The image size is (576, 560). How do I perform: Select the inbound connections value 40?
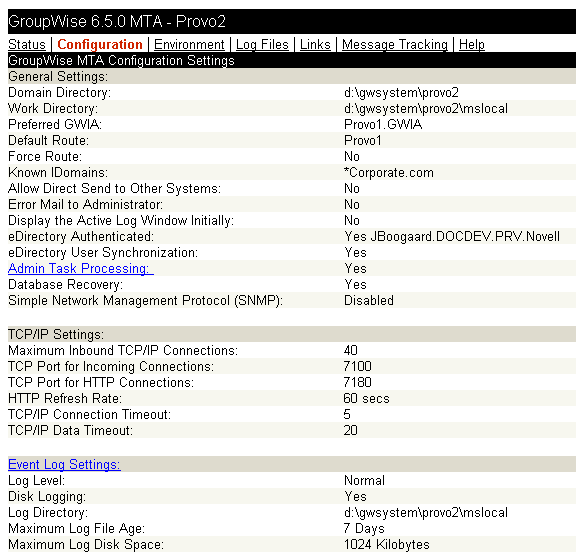(351, 351)
